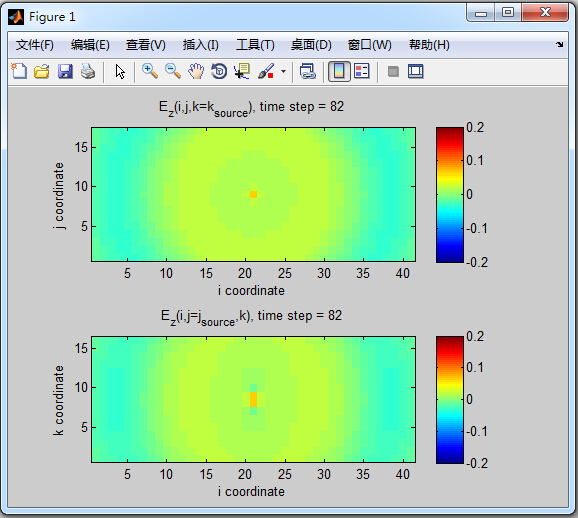Choose the Data Cursor tool
Viewport: 578px width, 518px height.
click(242, 71)
